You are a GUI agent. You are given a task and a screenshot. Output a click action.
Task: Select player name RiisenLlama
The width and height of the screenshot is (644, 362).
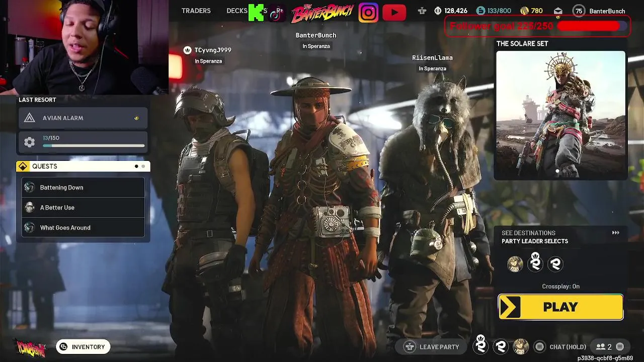[x=432, y=58]
